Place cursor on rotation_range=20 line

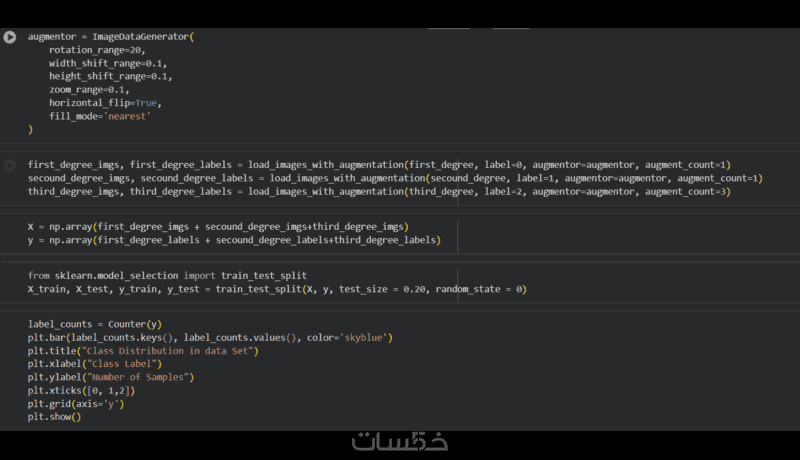click(x=97, y=49)
